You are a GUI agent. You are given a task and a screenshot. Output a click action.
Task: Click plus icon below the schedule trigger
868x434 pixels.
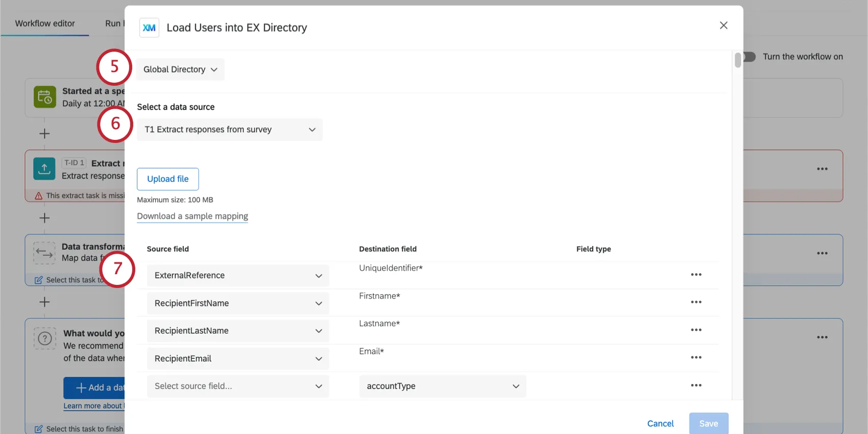click(44, 134)
